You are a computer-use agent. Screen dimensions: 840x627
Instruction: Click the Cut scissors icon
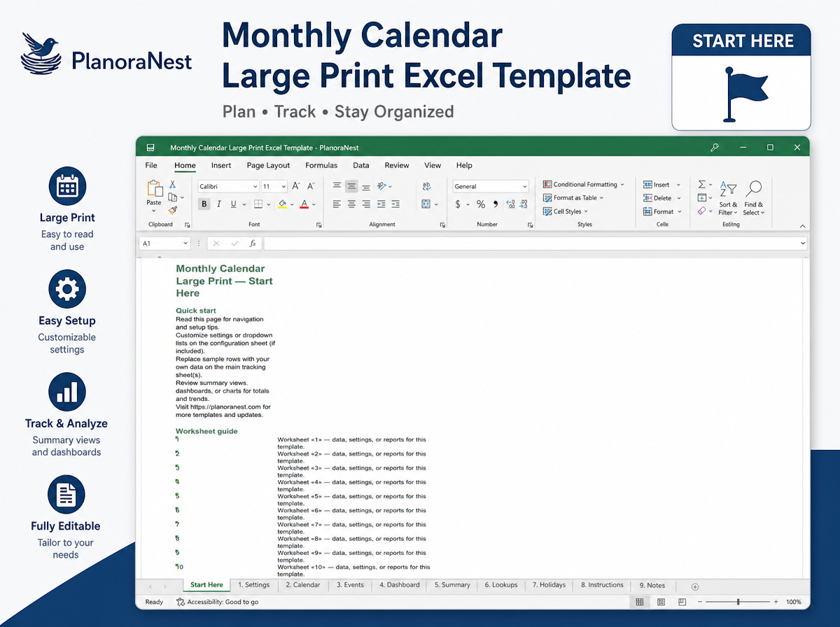pos(172,185)
